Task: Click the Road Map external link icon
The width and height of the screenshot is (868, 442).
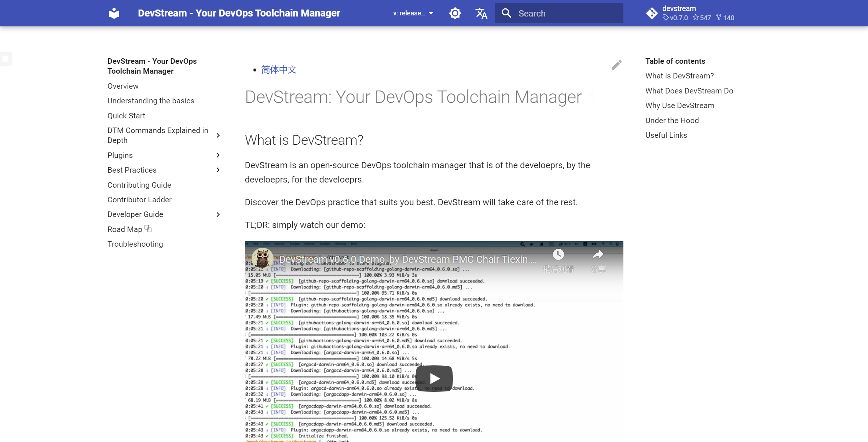Action: click(x=148, y=228)
